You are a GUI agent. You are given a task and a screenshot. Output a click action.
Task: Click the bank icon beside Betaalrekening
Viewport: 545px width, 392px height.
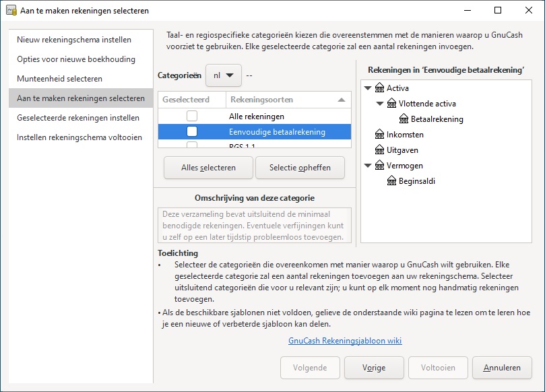404,119
